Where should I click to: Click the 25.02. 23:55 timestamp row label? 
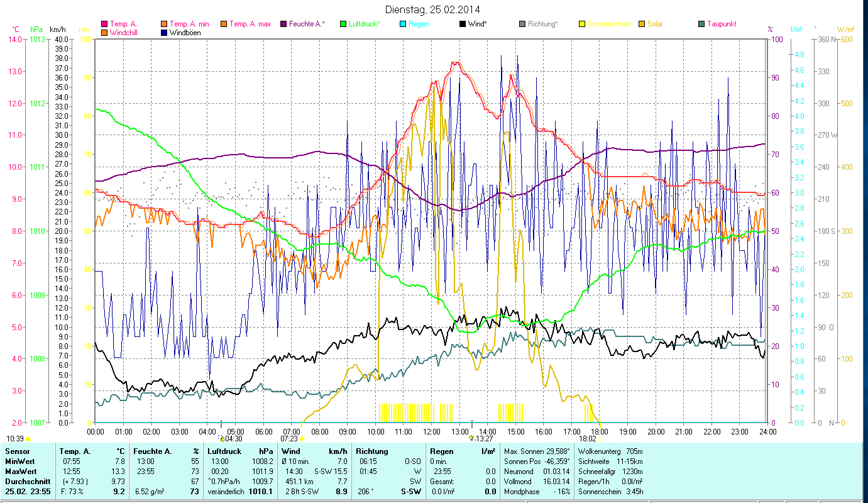tap(28, 492)
